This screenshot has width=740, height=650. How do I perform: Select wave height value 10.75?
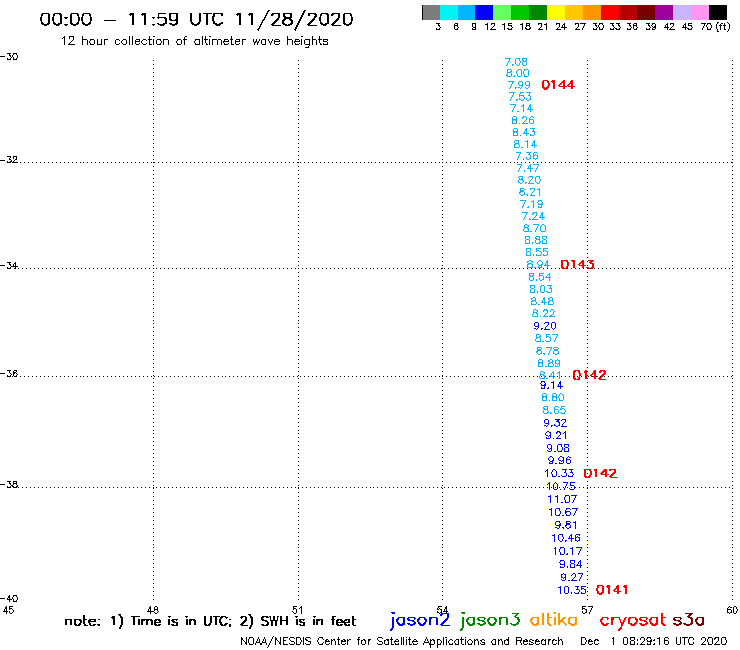(x=561, y=486)
